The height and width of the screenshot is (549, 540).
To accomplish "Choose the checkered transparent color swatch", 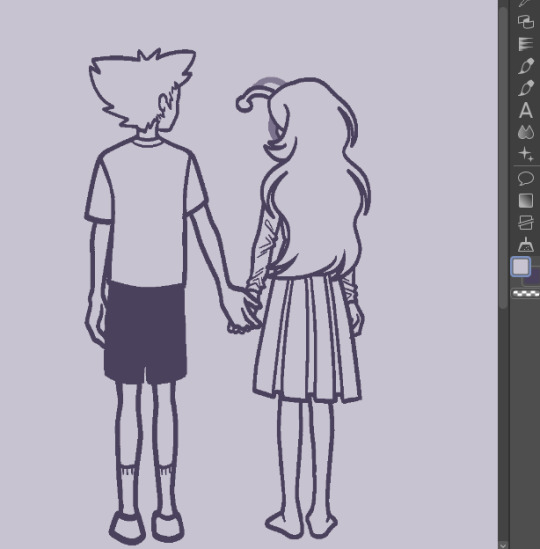I will pyautogui.click(x=526, y=293).
